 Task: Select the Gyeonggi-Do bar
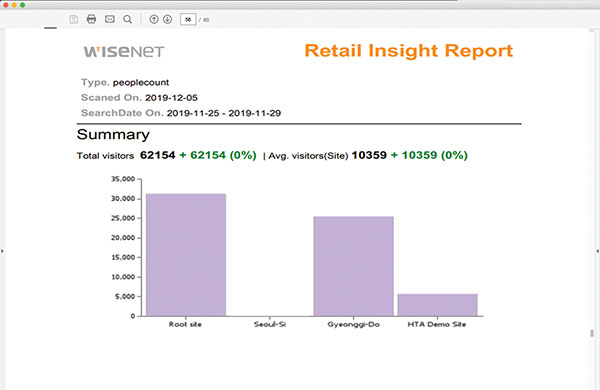354,266
